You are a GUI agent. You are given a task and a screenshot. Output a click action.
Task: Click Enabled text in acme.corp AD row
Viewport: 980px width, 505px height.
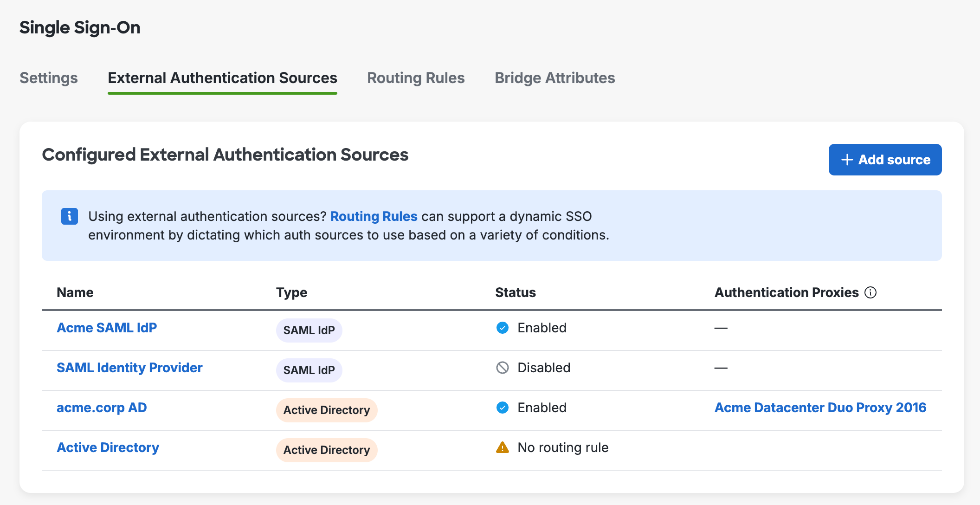[x=542, y=408]
